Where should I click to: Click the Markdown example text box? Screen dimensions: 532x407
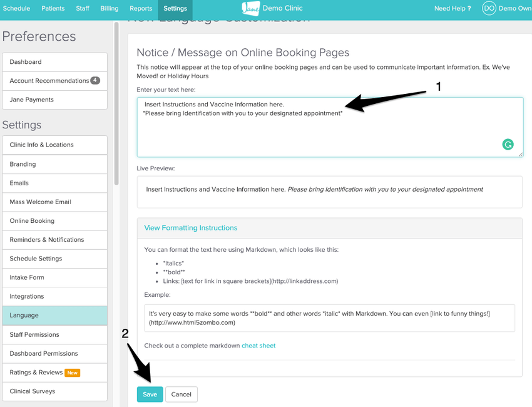(329, 318)
